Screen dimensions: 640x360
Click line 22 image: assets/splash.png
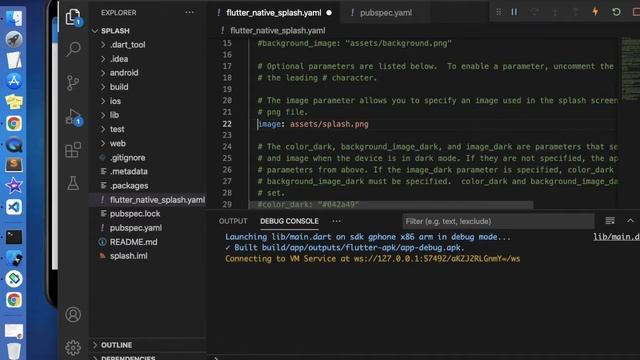(313, 124)
